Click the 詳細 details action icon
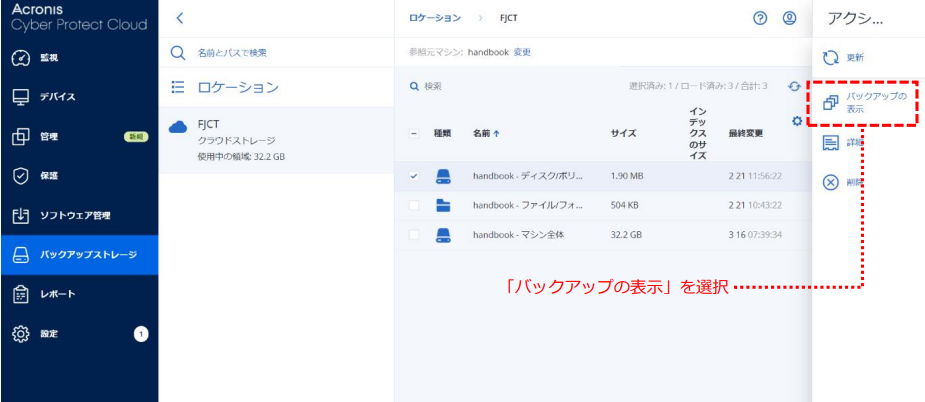This screenshot has width=925, height=402. (830, 143)
